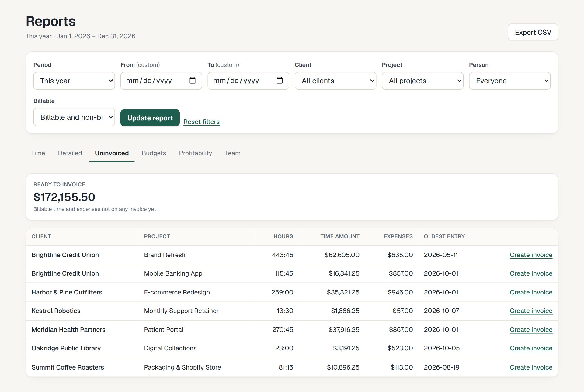Open the Person dropdown set to Everyone
Image resolution: width=584 pixels, height=392 pixels.
tap(510, 81)
